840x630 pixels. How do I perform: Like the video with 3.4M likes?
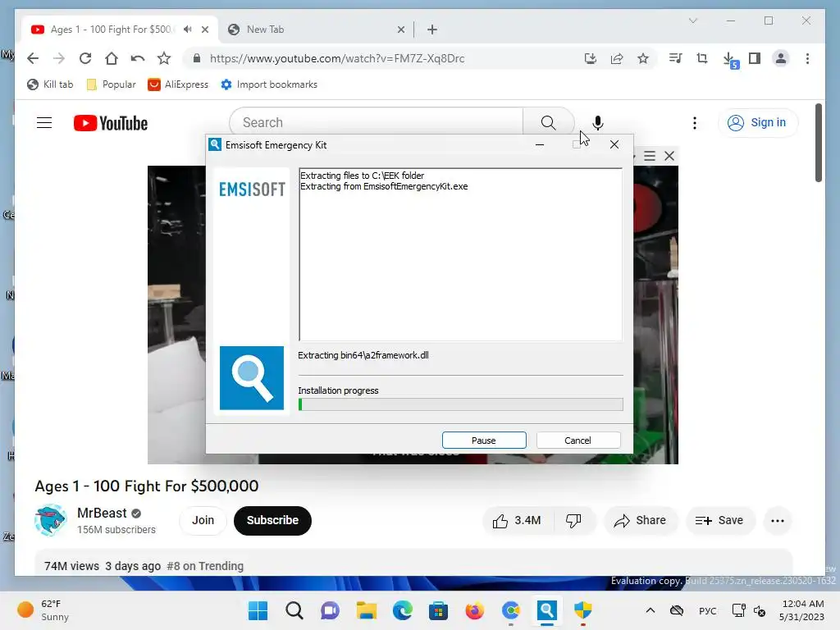point(517,520)
